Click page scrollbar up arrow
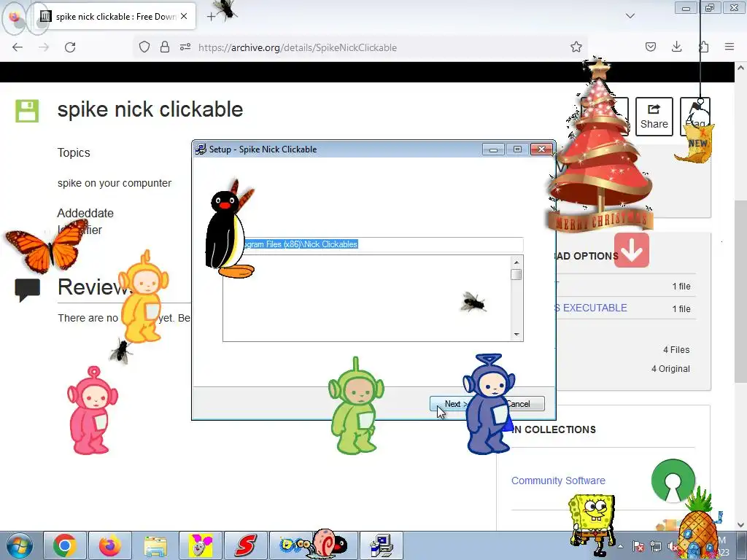The image size is (747, 560). (x=740, y=68)
